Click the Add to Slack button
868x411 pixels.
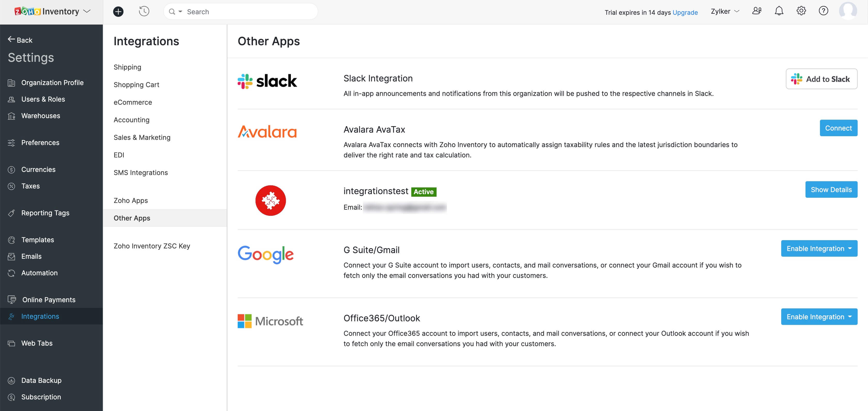821,79
